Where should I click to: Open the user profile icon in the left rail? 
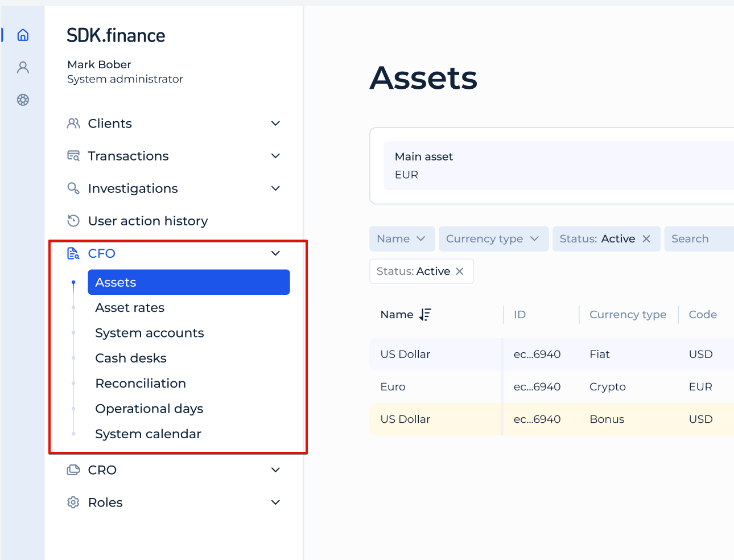point(23,67)
